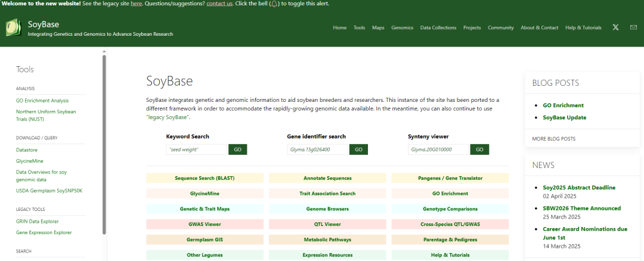
Task: Open the X (Twitter) icon link
Action: coord(615,27)
